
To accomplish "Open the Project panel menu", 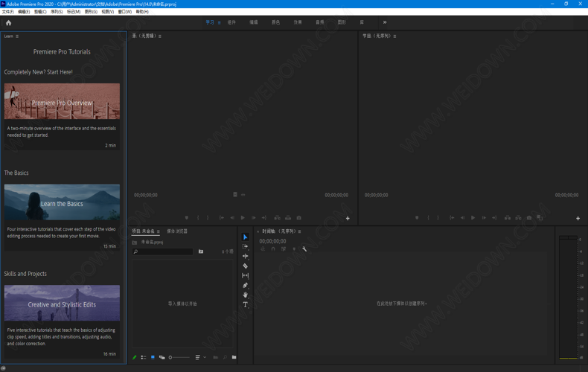I will [x=159, y=231].
